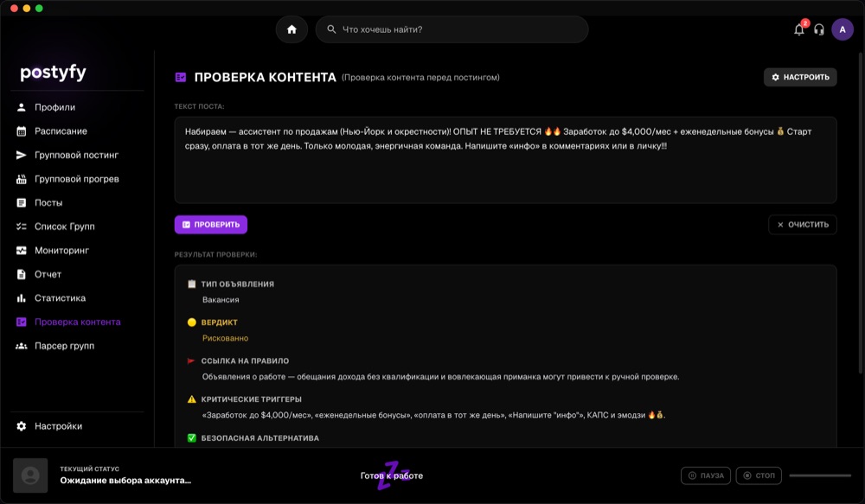The width and height of the screenshot is (865, 504).
Task: Click the Профили person icon
Action: coord(22,107)
